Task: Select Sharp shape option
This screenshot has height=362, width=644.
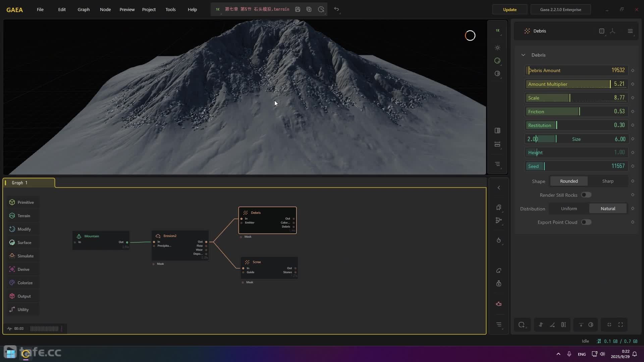Action: (607, 181)
